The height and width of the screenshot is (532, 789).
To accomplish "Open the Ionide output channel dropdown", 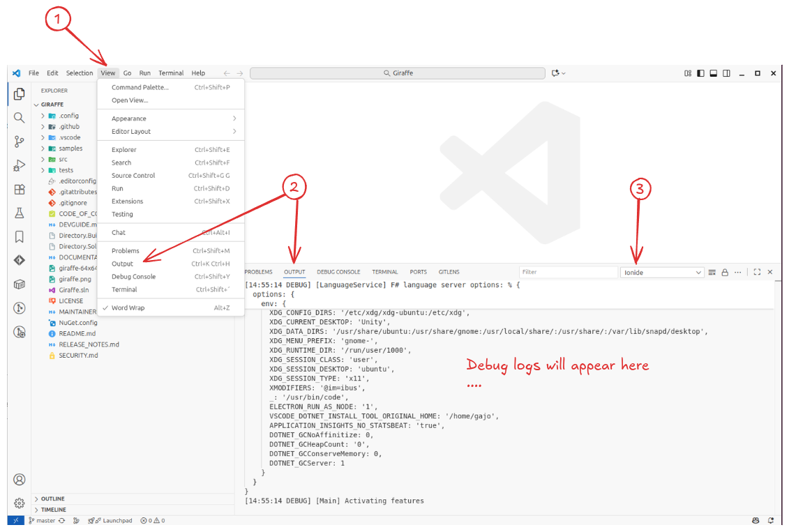I will (662, 273).
